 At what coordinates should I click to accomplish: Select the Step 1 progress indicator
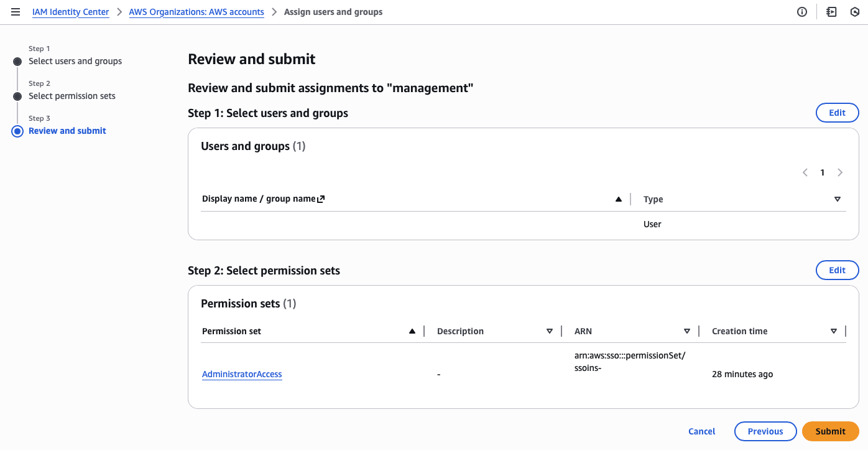(x=17, y=61)
